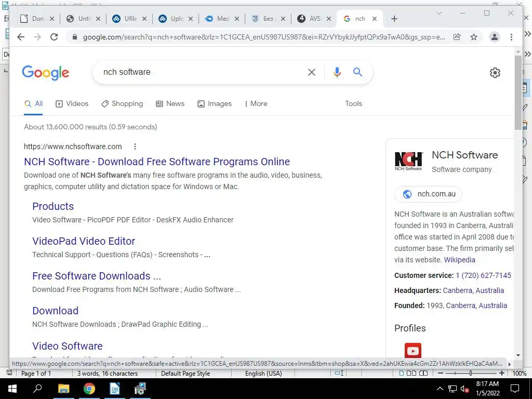Click the network tray icon
Viewport: 532px width, 399px height.
click(x=453, y=389)
